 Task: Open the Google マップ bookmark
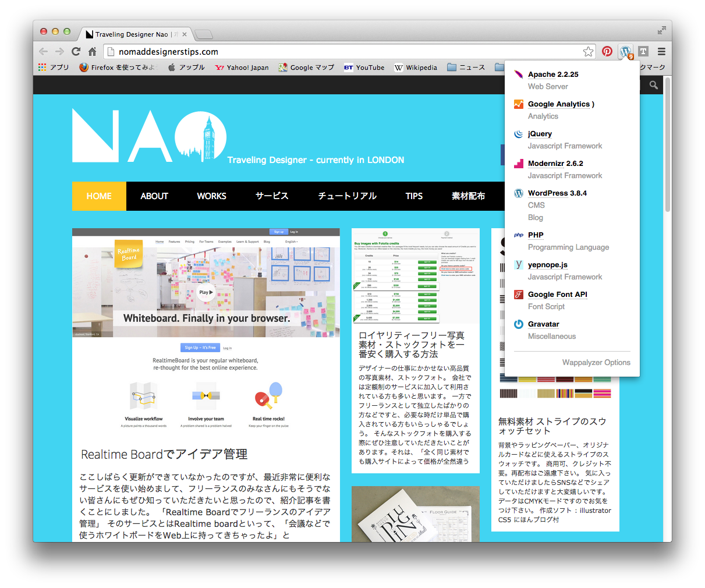[x=306, y=68]
